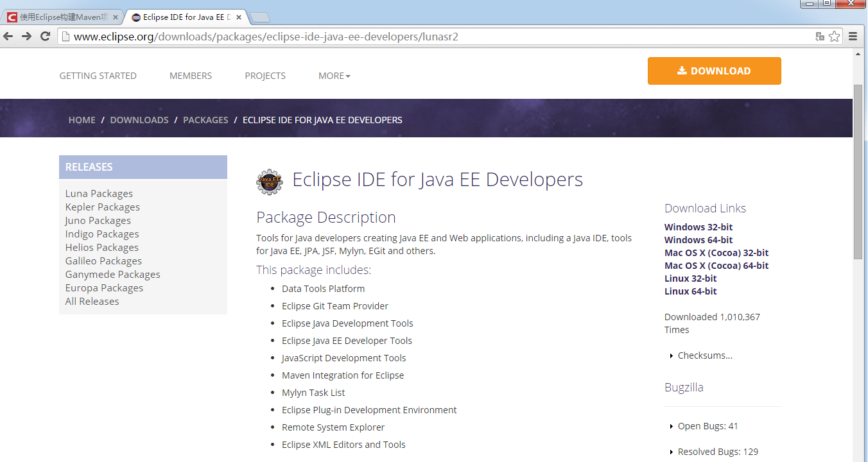Click the orange DOWNLOAD button

(x=715, y=71)
